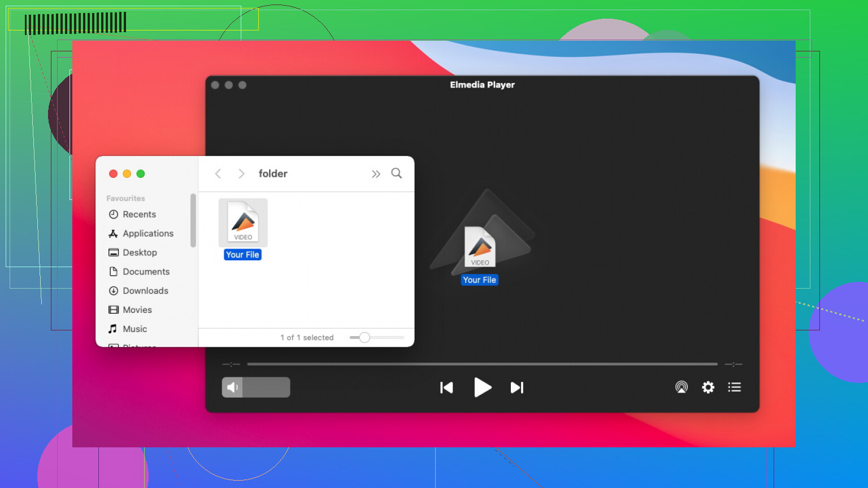
Task: Click the volume speaker icon
Action: [x=232, y=387]
